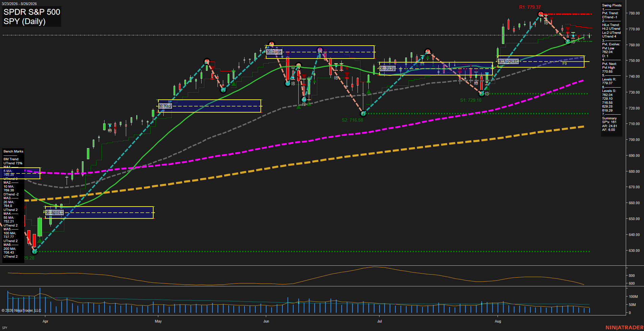Click the Pvt Low 762.04 entry

coord(608,50)
